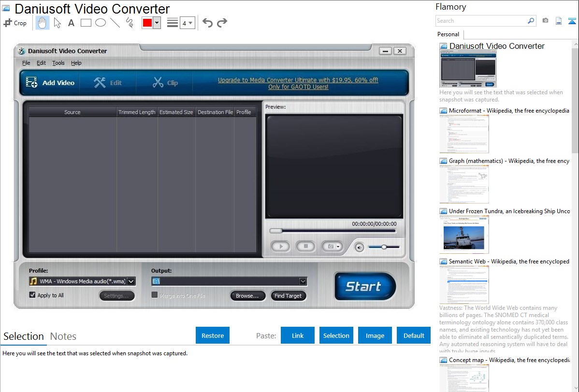Image resolution: width=579 pixels, height=392 pixels.
Task: Mute the preview audio speaker icon
Action: [x=359, y=247]
